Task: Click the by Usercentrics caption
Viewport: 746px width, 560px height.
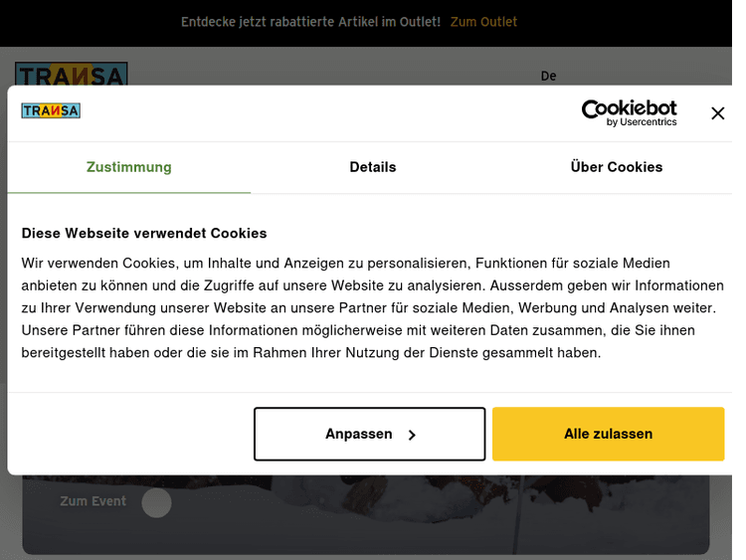Action: click(x=642, y=122)
